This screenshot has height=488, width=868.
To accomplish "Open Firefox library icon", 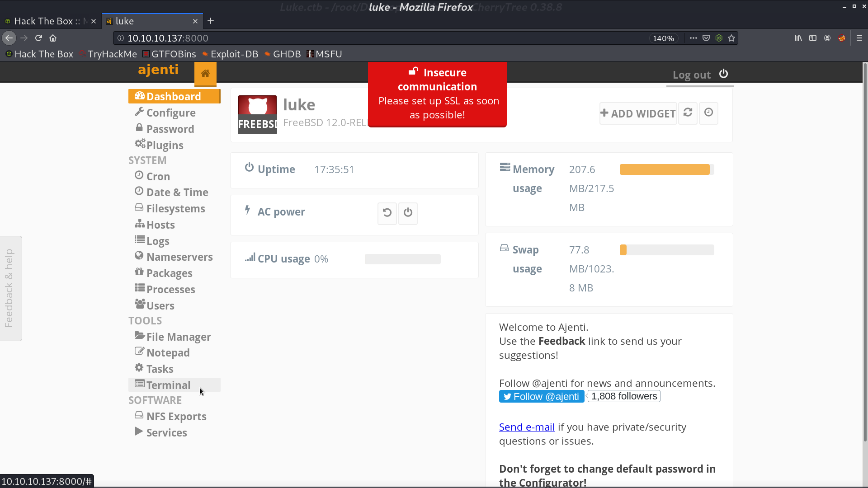I will (798, 38).
